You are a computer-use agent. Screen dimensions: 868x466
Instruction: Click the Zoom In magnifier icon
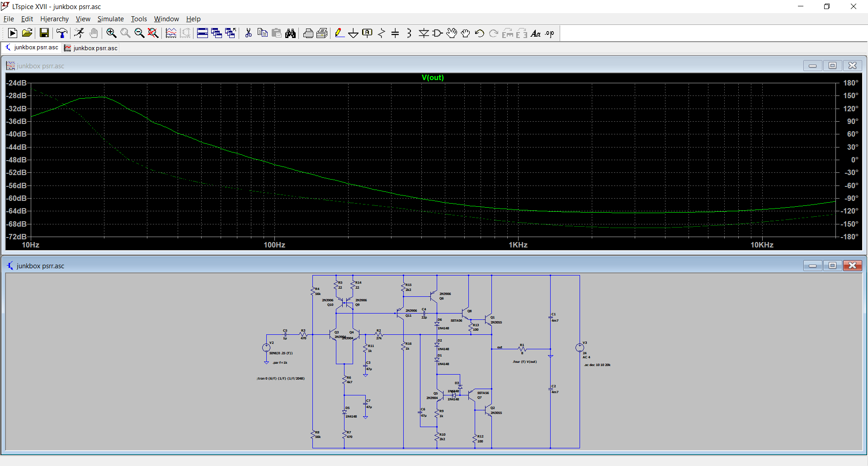coord(111,33)
